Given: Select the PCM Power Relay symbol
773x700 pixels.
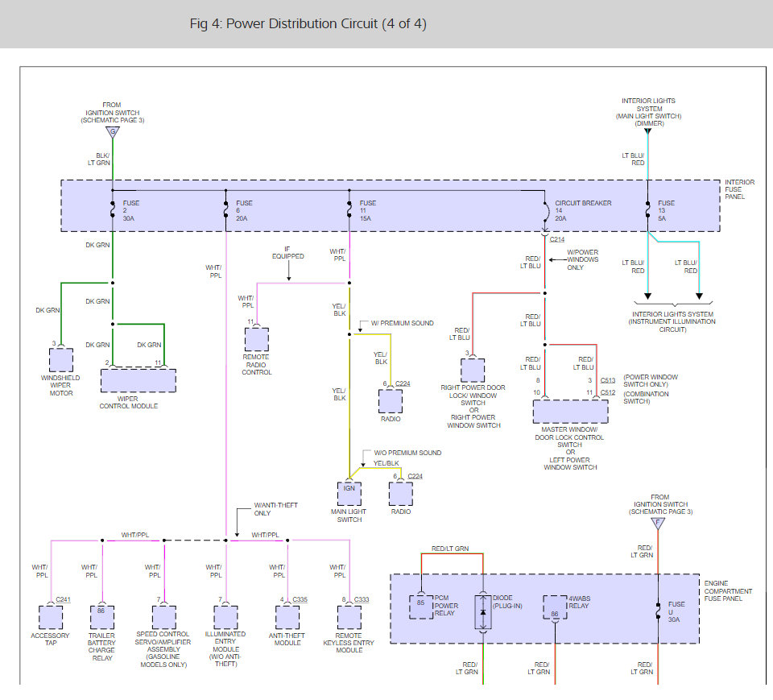Looking at the screenshot, I should [421, 607].
